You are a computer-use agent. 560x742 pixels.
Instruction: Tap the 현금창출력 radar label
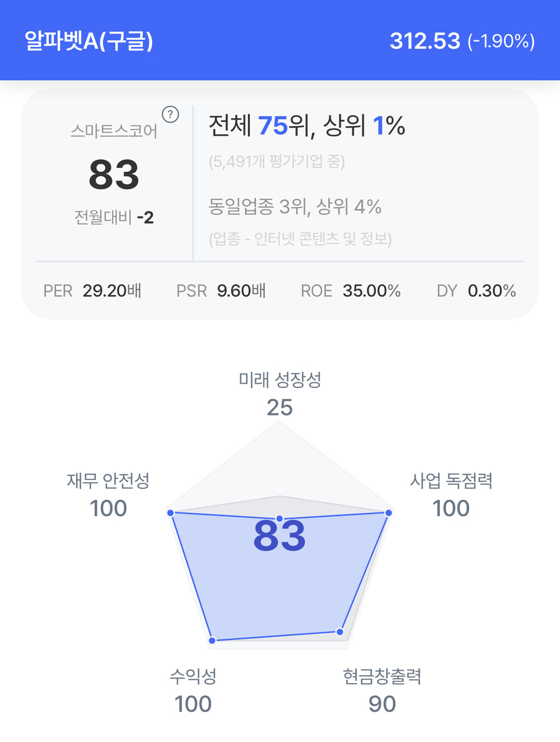[x=382, y=677]
